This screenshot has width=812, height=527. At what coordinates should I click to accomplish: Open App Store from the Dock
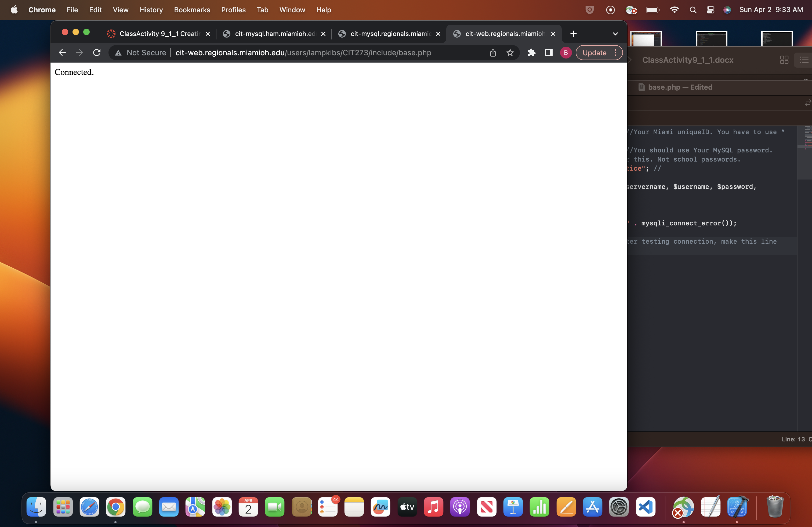point(592,507)
